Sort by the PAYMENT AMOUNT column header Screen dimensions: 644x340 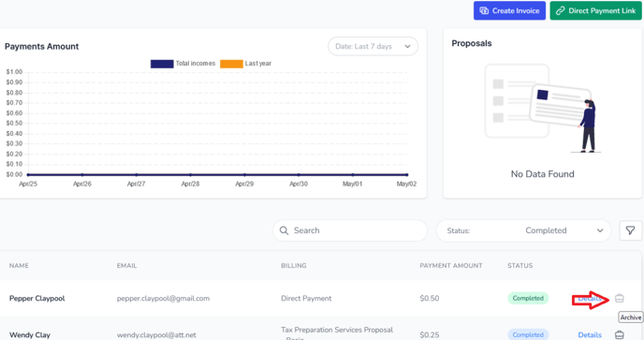[x=451, y=266]
